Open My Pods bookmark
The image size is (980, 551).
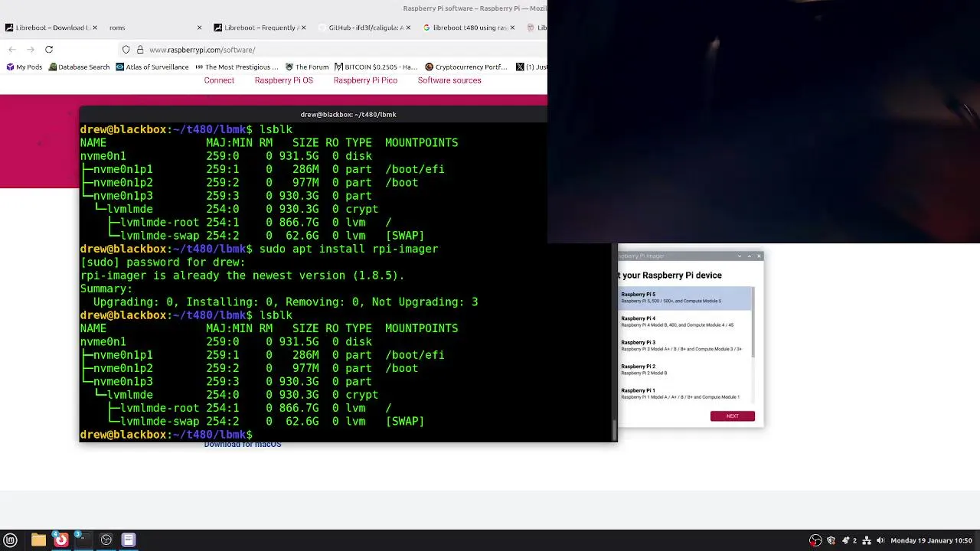24,67
